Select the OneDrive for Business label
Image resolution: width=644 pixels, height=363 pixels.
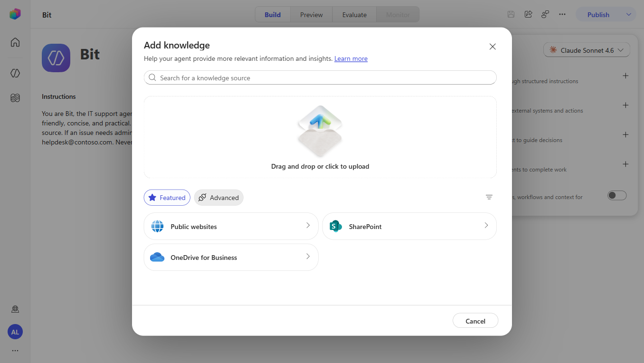click(204, 258)
